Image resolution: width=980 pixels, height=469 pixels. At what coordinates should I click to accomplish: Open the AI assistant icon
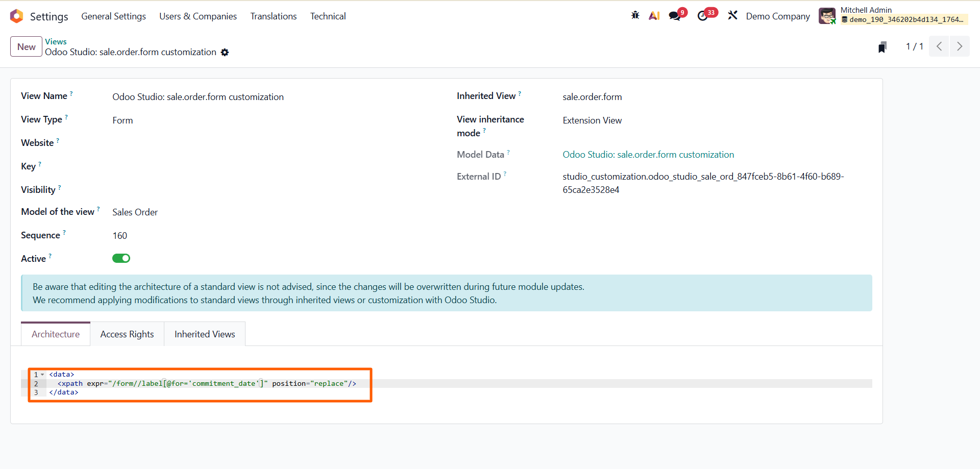click(x=654, y=16)
